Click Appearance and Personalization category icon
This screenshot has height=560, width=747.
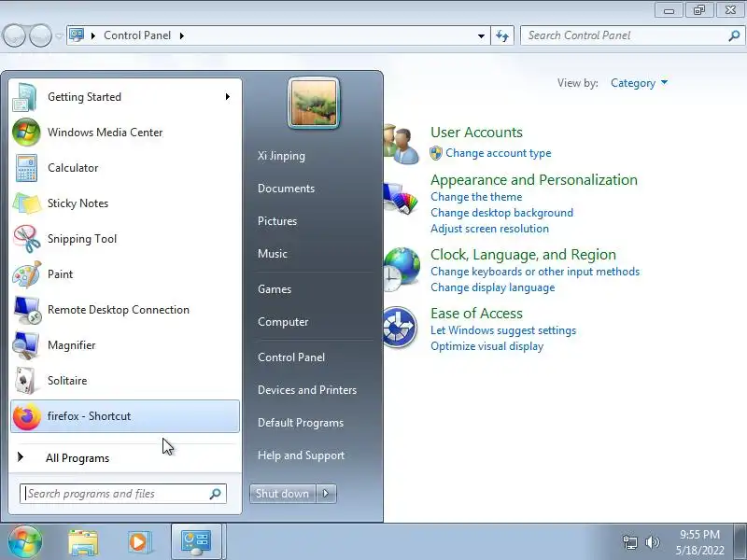(x=401, y=198)
